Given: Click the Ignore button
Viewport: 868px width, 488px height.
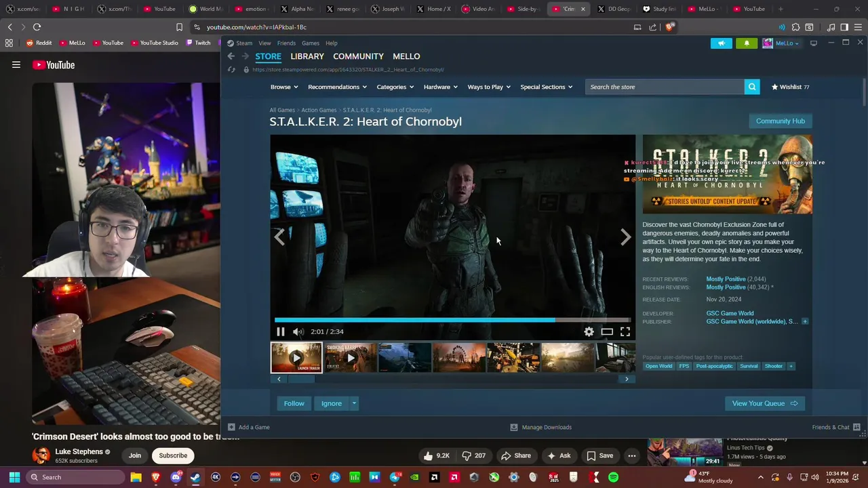Looking at the screenshot, I should [x=332, y=403].
